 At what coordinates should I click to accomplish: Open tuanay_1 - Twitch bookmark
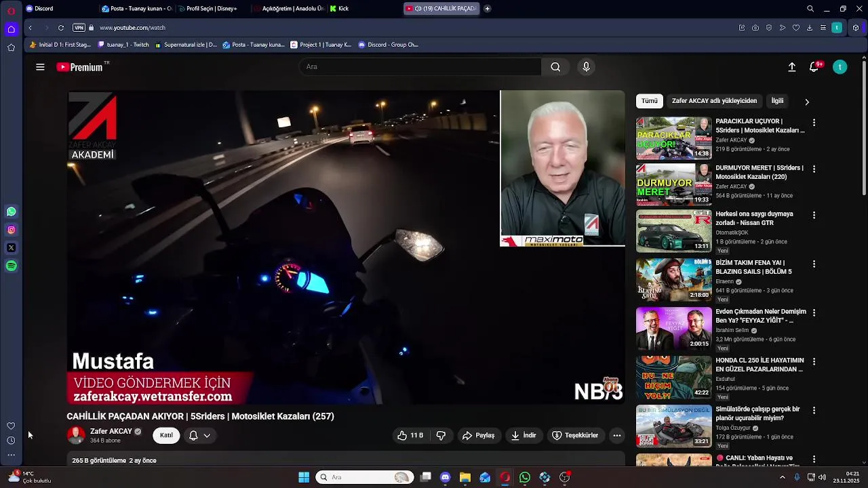click(123, 45)
